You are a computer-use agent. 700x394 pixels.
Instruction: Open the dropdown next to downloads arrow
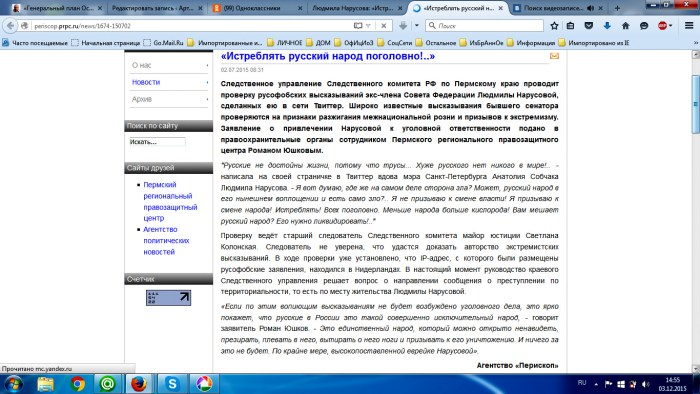417,26
